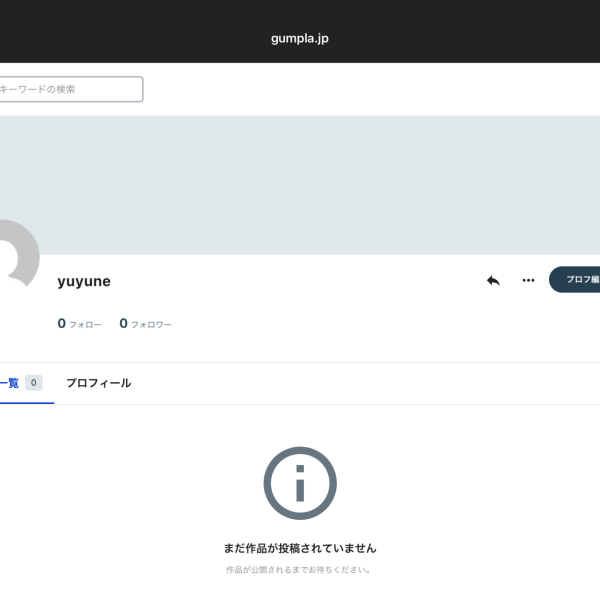
Task: Click the まだ作品が投稿されていません message
Action: click(x=300, y=548)
